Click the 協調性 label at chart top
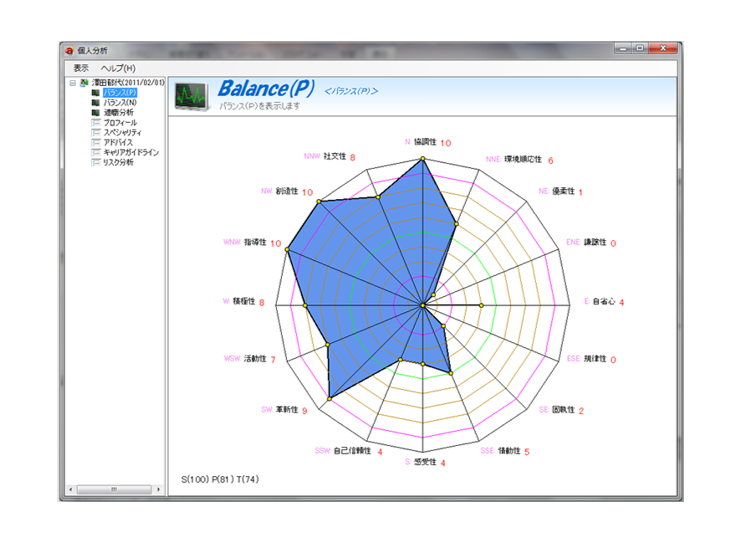Screen dimensions: 741x543 click(x=424, y=143)
